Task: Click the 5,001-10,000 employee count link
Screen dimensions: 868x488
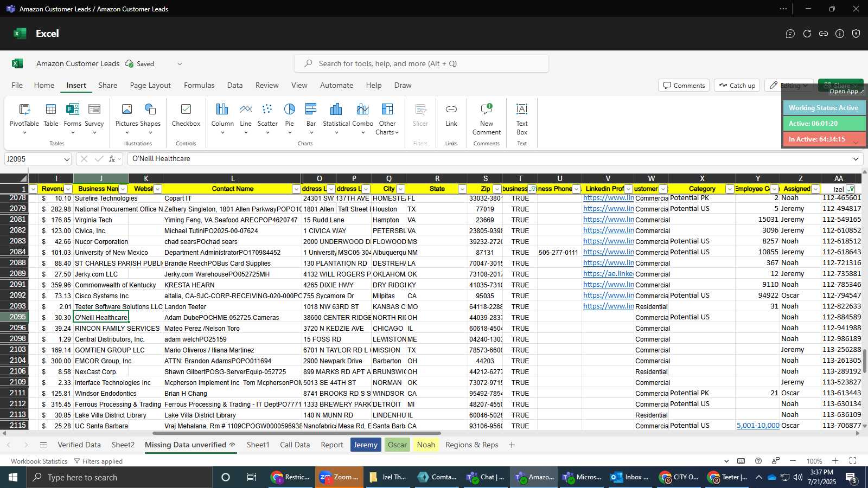Action: click(x=758, y=426)
